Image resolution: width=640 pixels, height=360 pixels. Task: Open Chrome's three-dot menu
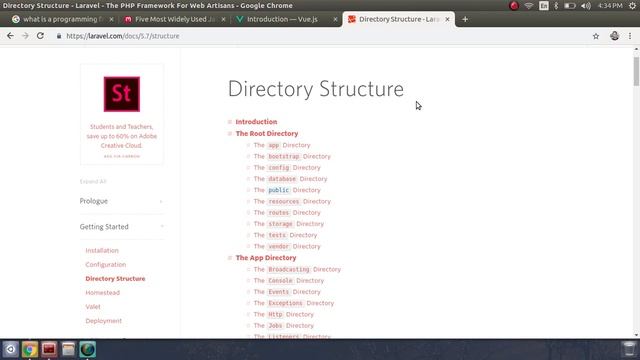coord(630,36)
